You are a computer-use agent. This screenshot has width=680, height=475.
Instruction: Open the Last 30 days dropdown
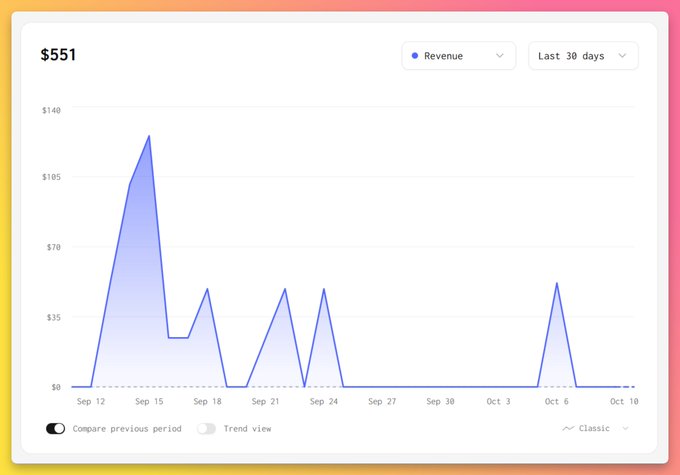tap(583, 56)
